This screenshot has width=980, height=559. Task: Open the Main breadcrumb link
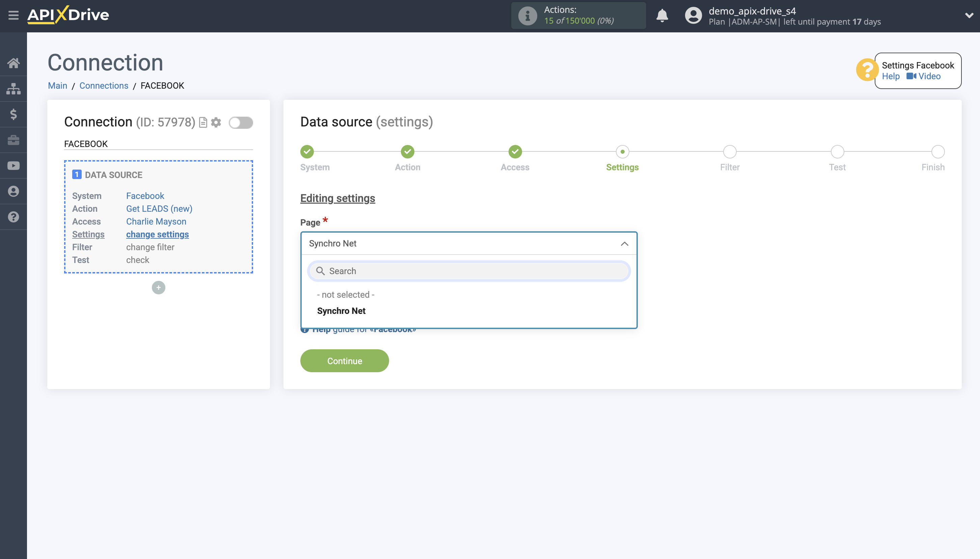coord(58,85)
